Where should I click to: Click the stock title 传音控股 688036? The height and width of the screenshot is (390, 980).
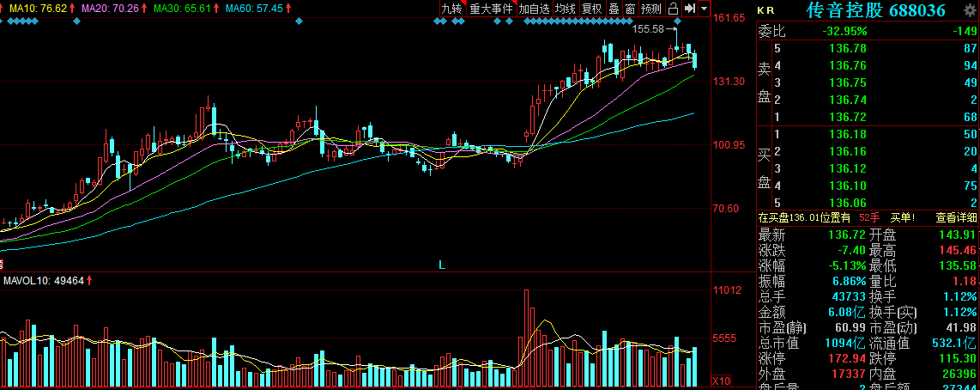point(875,10)
